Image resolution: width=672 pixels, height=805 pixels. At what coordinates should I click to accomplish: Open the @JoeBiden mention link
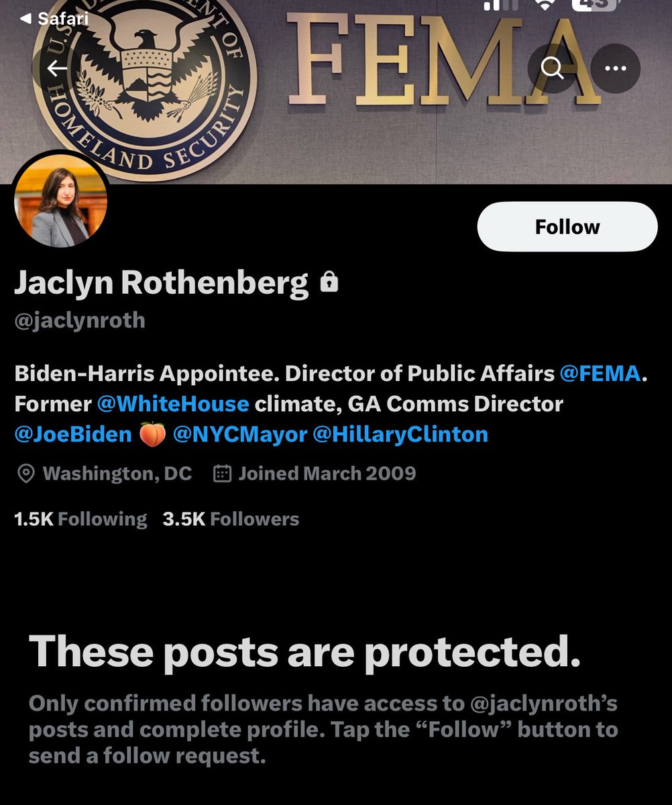(x=73, y=435)
